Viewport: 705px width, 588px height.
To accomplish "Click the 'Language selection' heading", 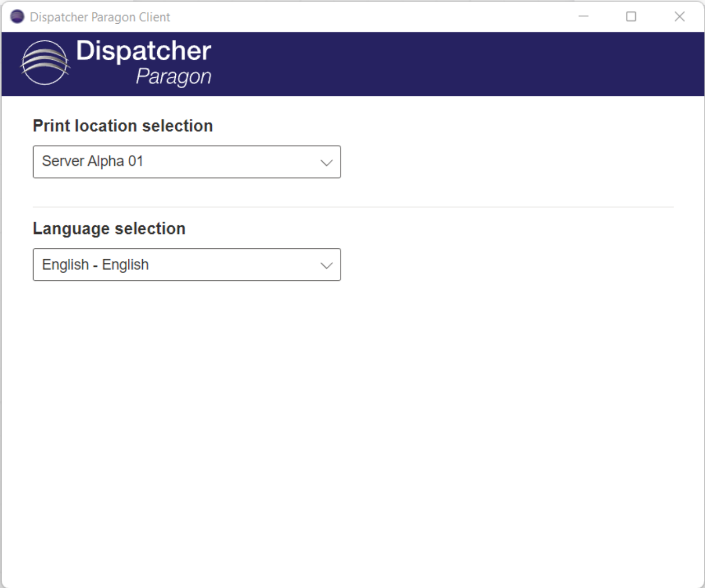I will (109, 228).
